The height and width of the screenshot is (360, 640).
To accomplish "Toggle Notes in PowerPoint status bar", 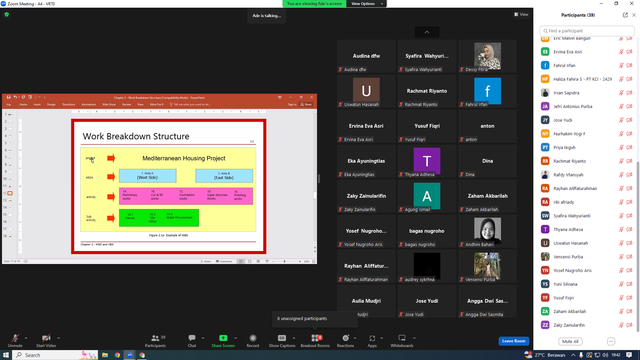I will 207,261.
